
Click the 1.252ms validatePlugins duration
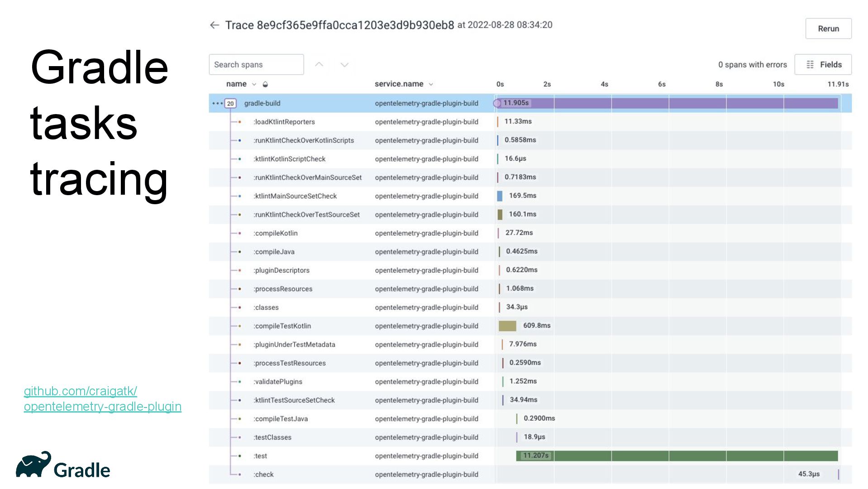(523, 381)
